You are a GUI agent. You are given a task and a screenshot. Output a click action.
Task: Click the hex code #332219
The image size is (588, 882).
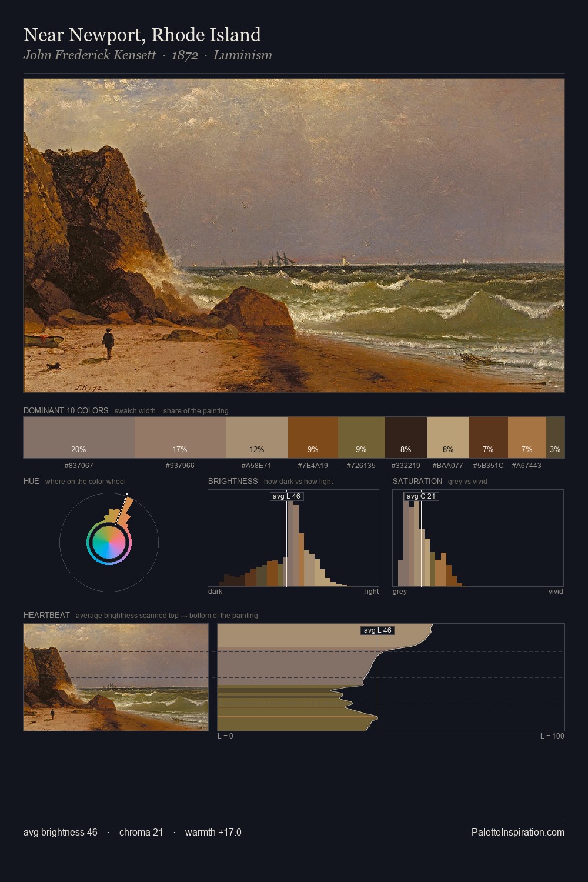click(x=406, y=466)
